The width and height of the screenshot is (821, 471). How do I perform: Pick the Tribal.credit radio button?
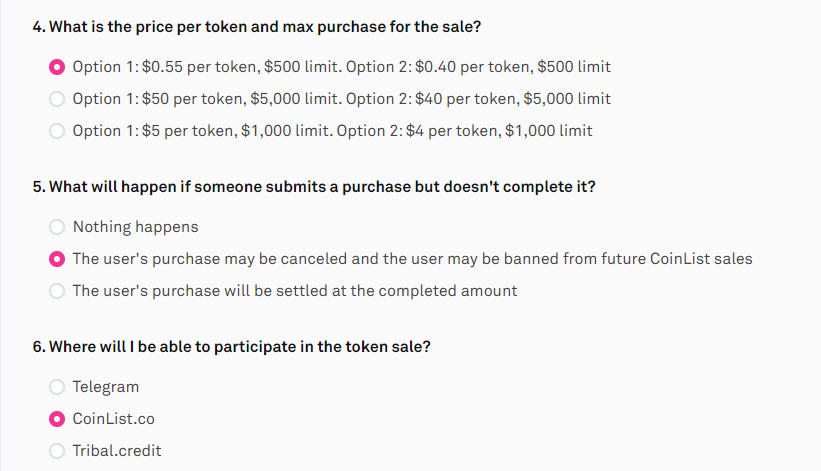pos(57,451)
